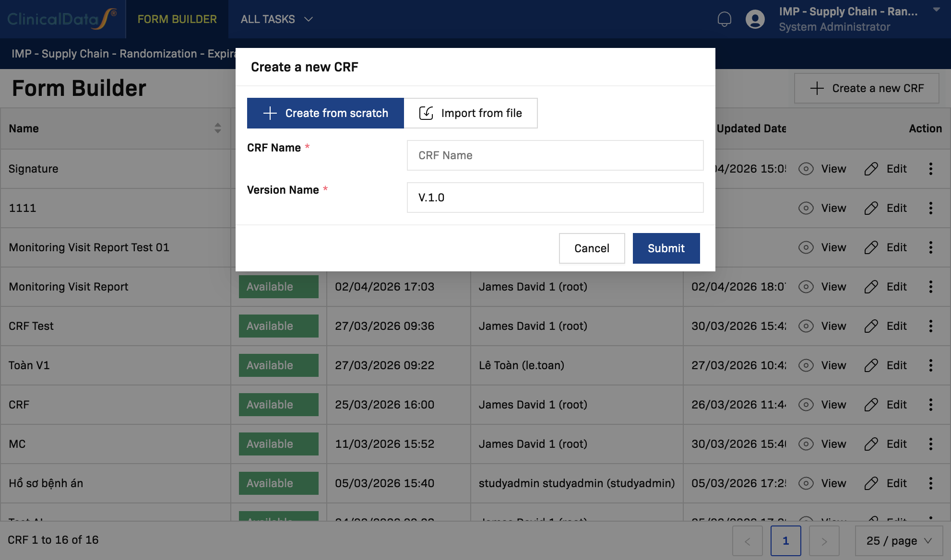Image resolution: width=951 pixels, height=560 pixels.
Task: Click sort arrows on Name column
Action: pos(217,128)
